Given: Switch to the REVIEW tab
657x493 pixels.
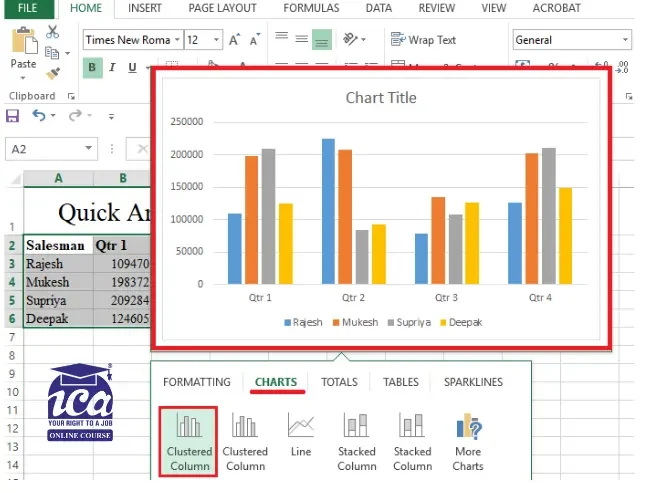Looking at the screenshot, I should [x=437, y=8].
